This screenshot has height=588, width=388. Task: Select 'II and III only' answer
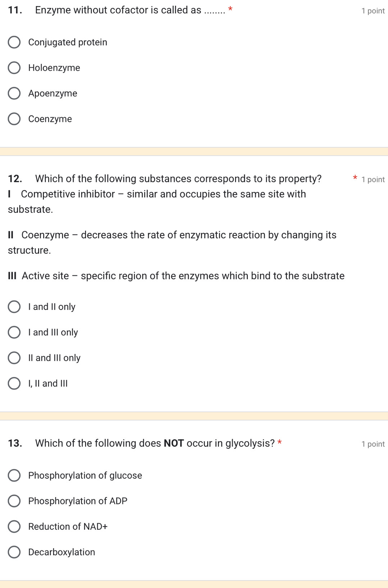14,358
